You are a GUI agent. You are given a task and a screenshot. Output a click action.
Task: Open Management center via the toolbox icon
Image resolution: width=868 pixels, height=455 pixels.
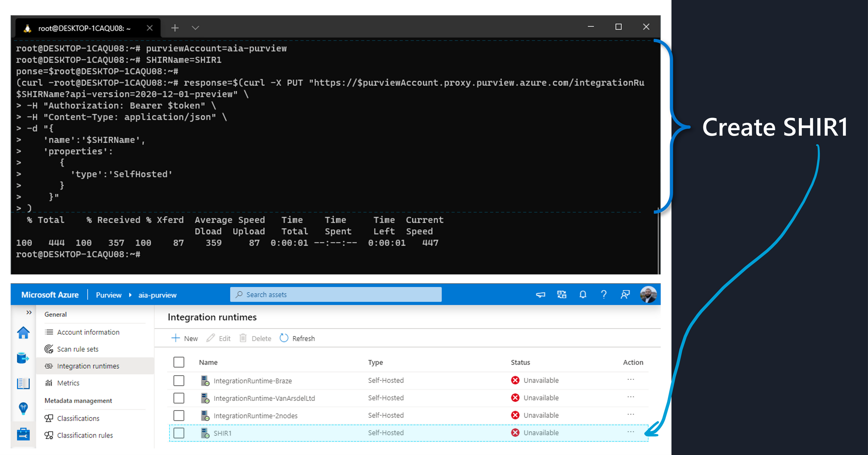point(23,435)
